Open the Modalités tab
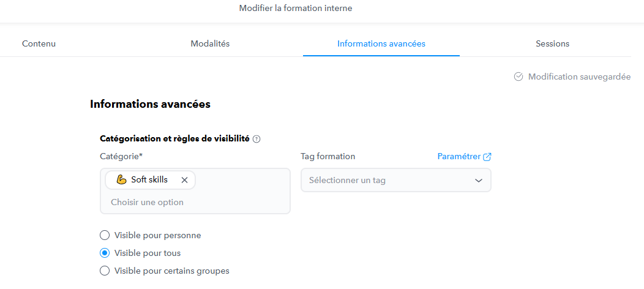 pos(210,43)
